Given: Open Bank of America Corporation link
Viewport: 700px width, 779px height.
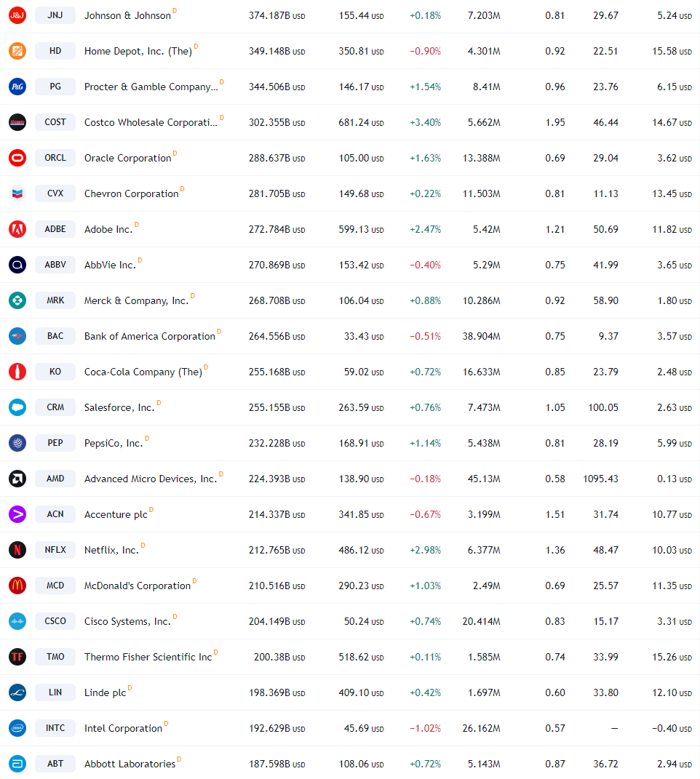Looking at the screenshot, I should (150, 336).
